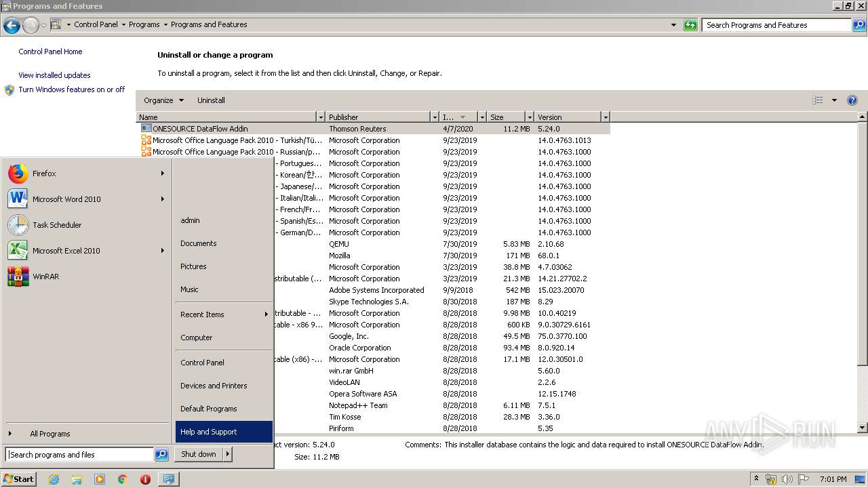This screenshot has height=488, width=868.
Task: Open the Size column filter dropdown
Action: [530, 117]
